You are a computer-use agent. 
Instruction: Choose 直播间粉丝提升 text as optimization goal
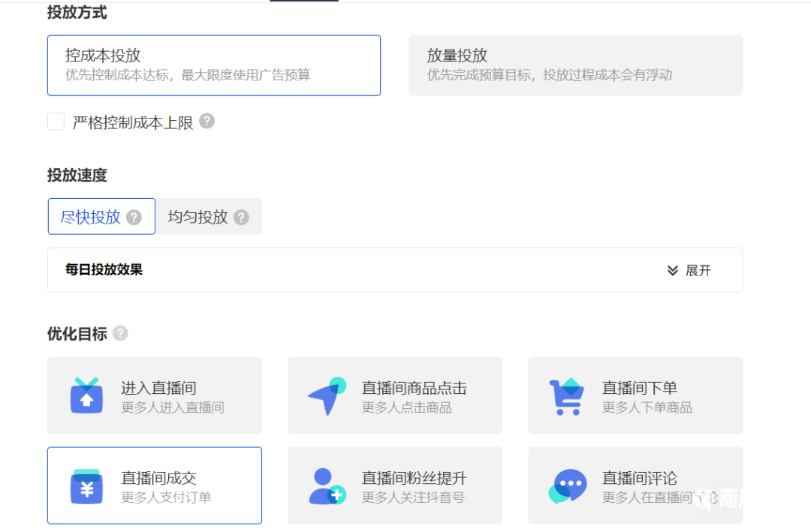(414, 478)
